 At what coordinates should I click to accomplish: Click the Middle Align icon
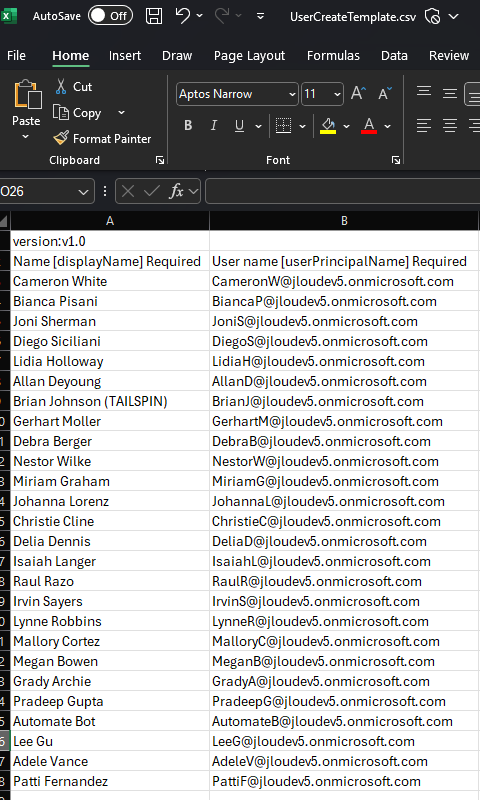(x=449, y=93)
